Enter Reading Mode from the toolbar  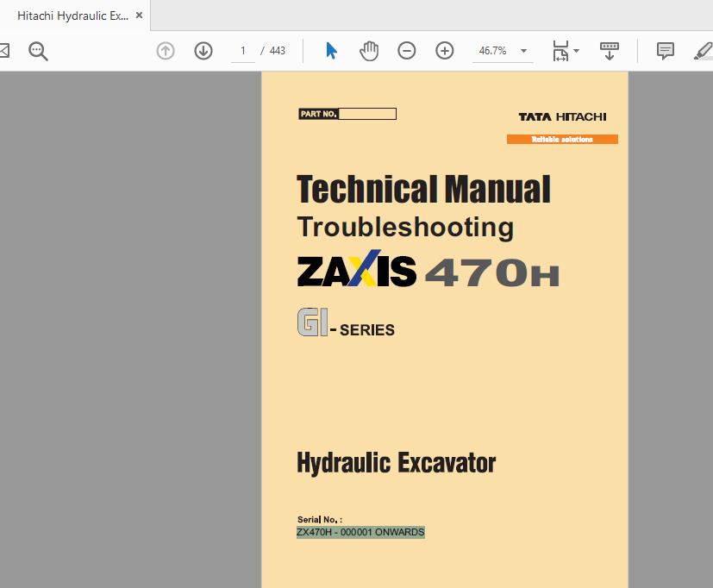click(x=610, y=50)
